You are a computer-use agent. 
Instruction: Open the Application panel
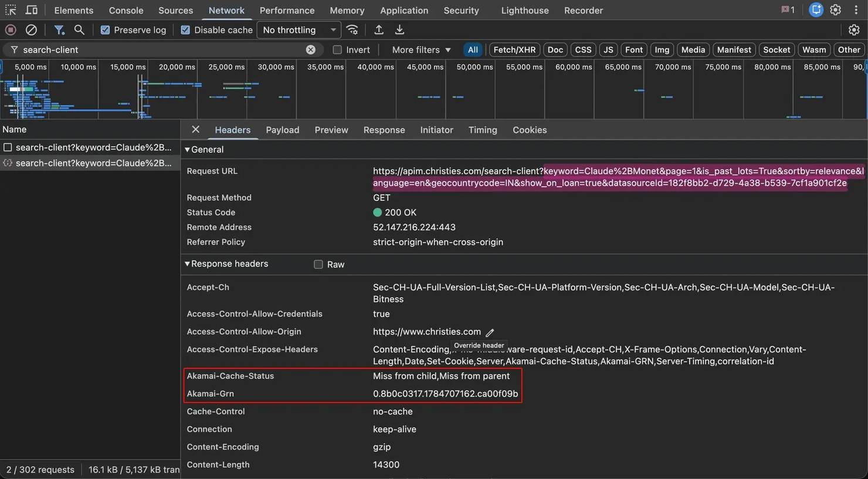404,11
